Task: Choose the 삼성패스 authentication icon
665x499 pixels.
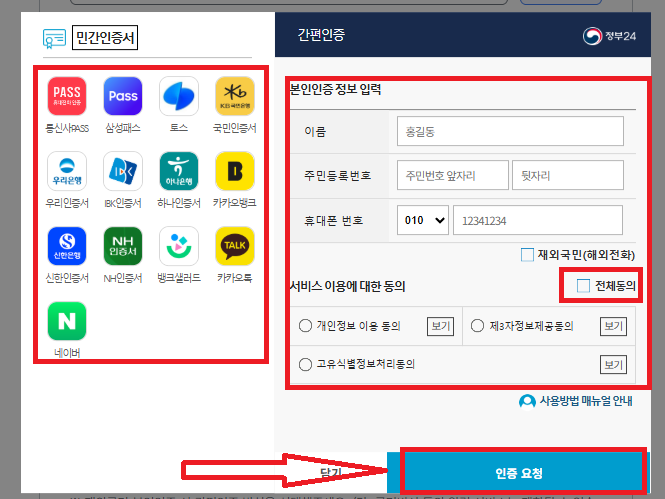Action: click(123, 96)
